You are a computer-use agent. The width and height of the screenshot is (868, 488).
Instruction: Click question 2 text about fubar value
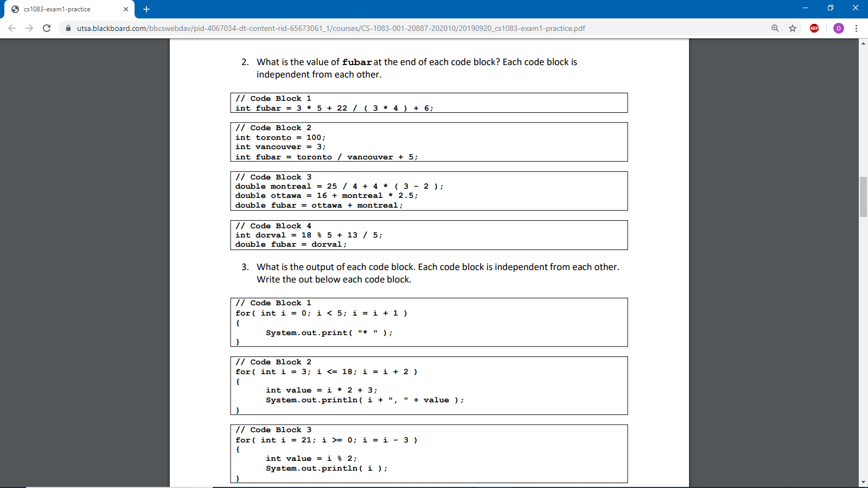point(417,62)
